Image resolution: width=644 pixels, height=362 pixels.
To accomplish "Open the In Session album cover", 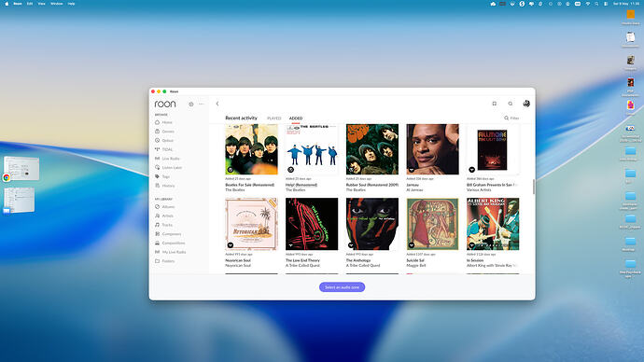I will [x=493, y=224].
